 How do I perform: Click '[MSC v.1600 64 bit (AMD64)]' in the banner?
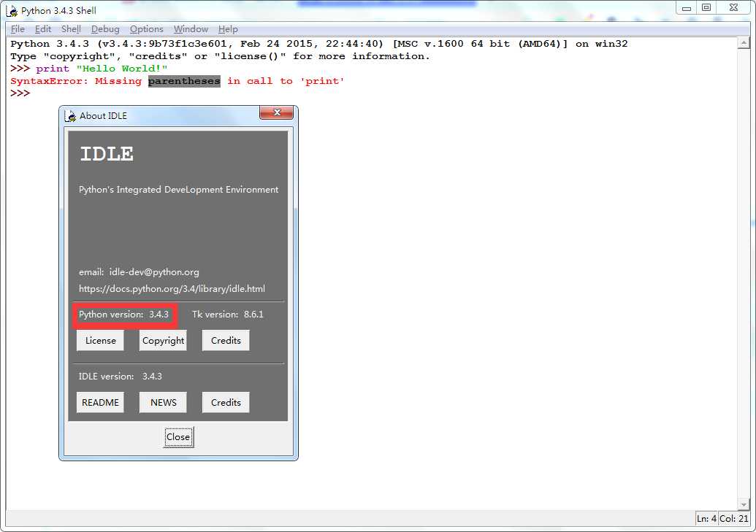point(480,44)
